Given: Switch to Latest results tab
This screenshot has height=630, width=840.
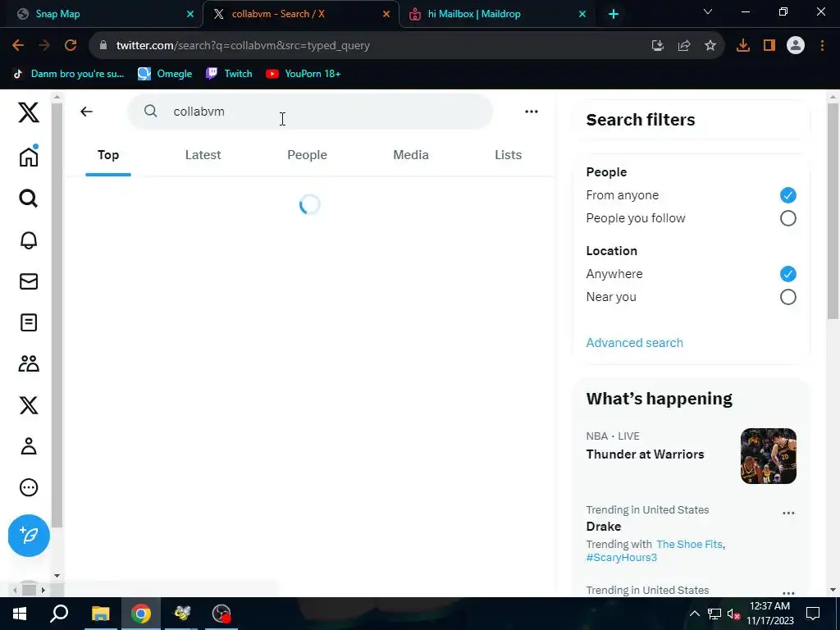Looking at the screenshot, I should [203, 155].
